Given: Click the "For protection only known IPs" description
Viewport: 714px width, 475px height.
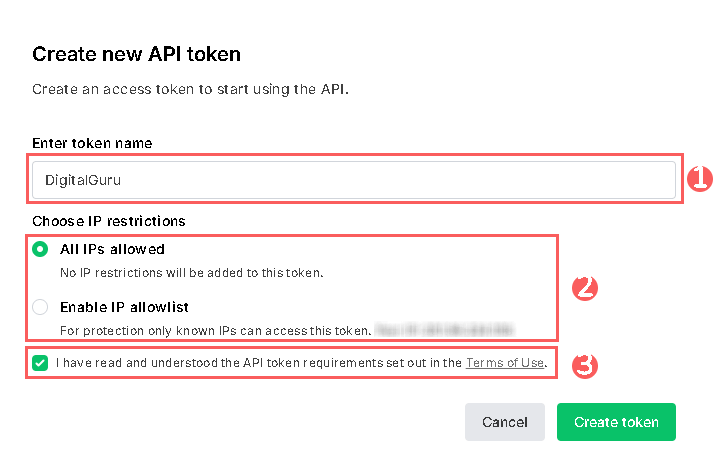Looking at the screenshot, I should pos(215,329).
